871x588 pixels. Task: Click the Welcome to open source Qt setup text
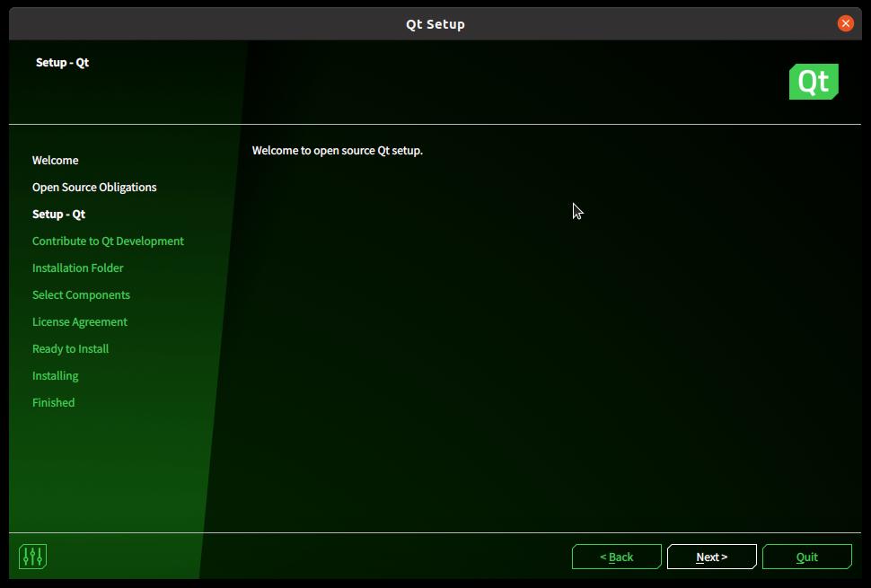coord(338,151)
